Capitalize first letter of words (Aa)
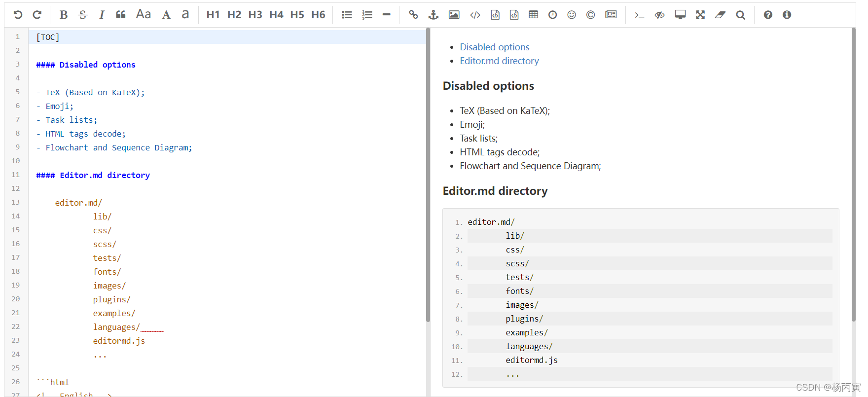 (144, 14)
